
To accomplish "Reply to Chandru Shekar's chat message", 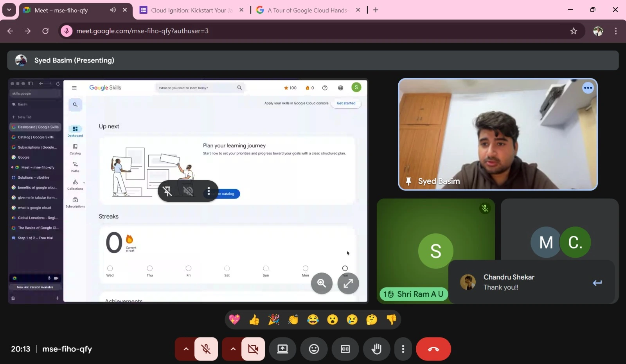I will [597, 283].
